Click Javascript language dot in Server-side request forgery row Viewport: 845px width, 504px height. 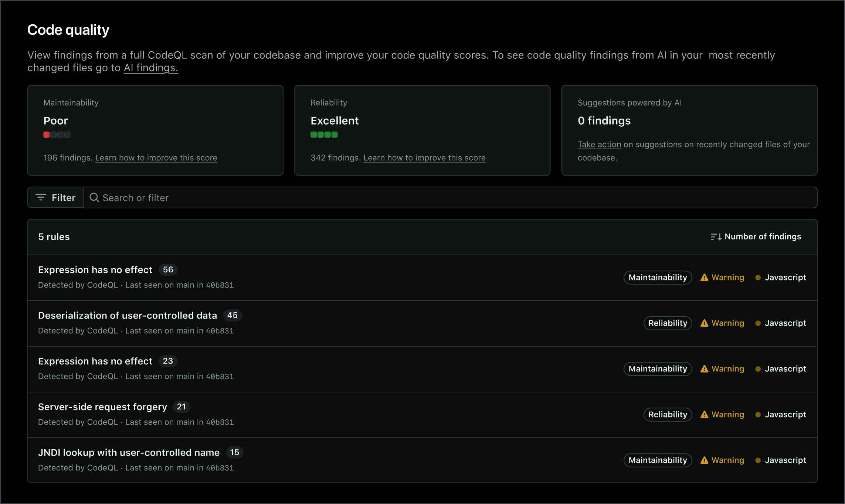(x=758, y=415)
